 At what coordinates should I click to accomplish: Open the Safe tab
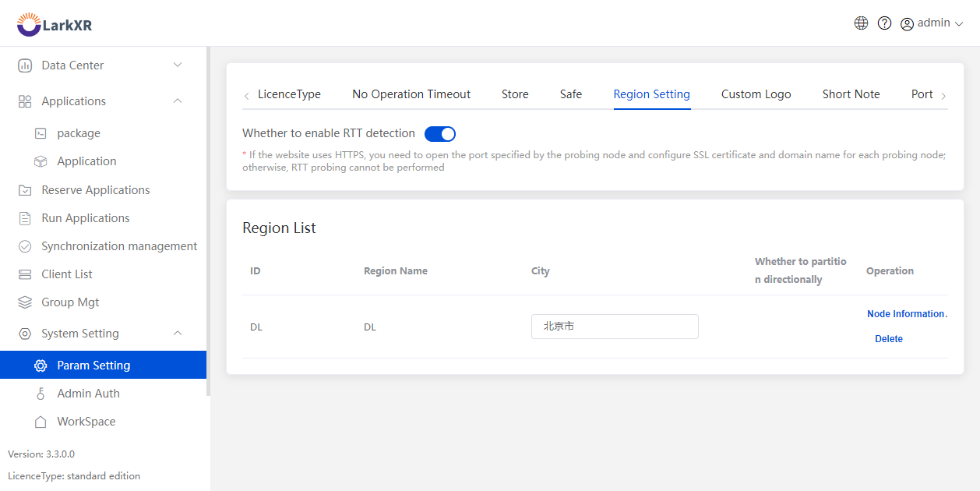(x=571, y=94)
